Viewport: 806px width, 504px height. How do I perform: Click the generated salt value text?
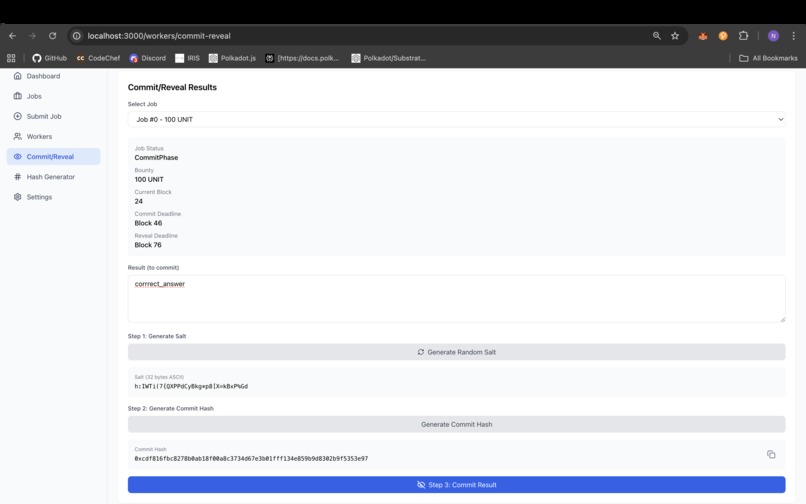pos(191,386)
